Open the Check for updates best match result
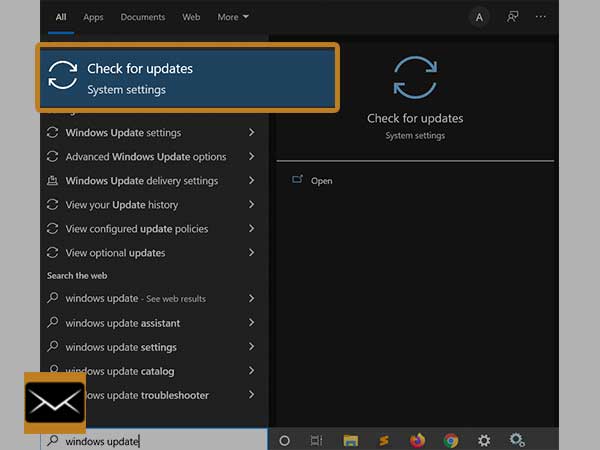This screenshot has height=450, width=600. (x=188, y=78)
